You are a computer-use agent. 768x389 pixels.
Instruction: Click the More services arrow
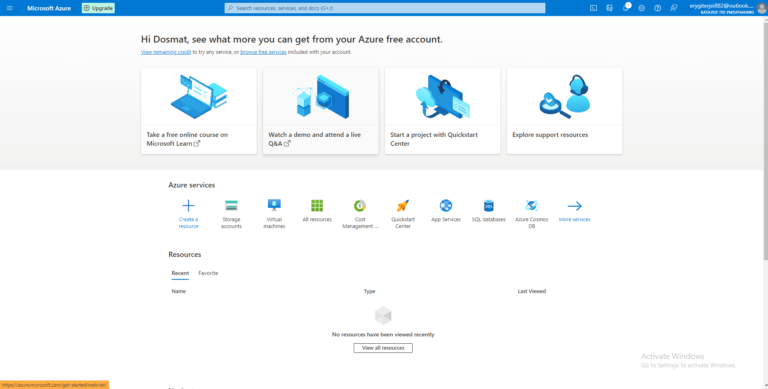coord(575,206)
